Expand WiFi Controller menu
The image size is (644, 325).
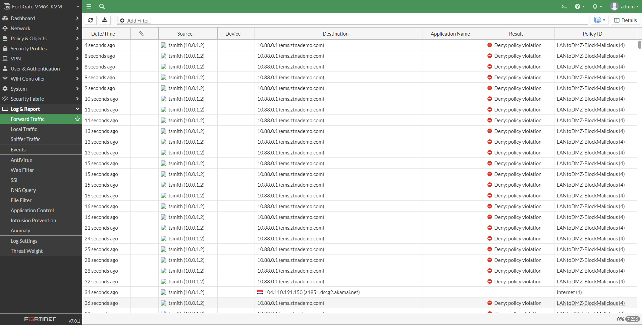(41, 79)
